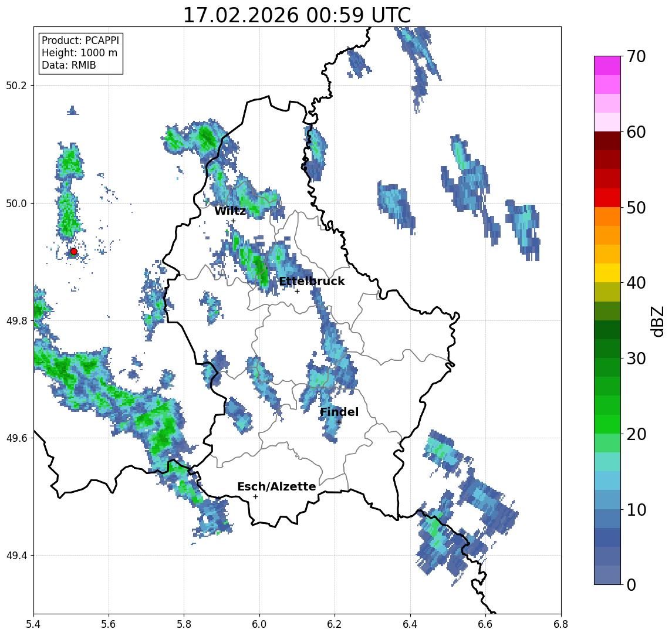Click the title '17.02.2026 00:59 UTC'
Viewport: 672px width, 636px height.
297,15
